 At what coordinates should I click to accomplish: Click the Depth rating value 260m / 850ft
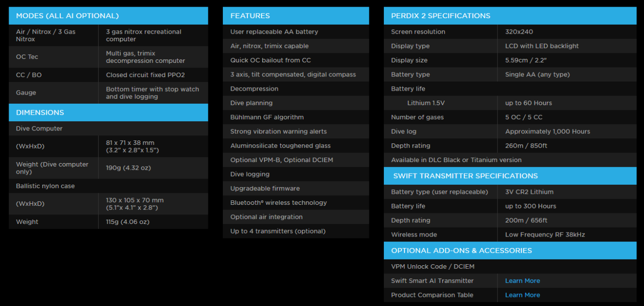526,146
